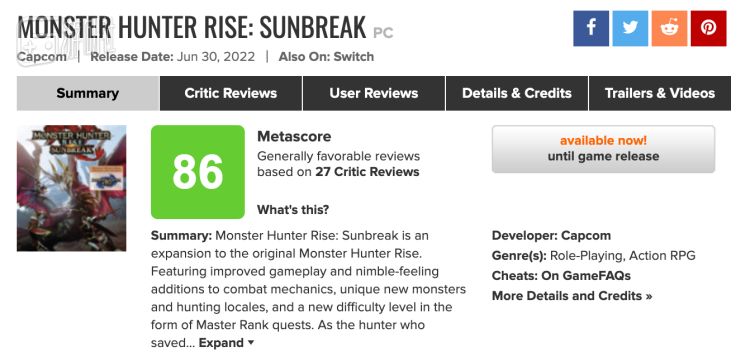Click the green 86 Metascore box
Image resolution: width=750 pixels, height=361 pixels.
coord(198,172)
